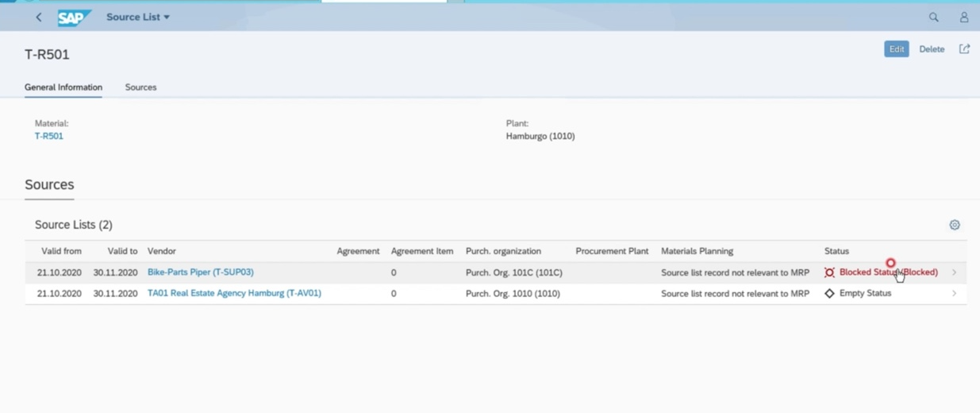Screen dimensions: 980x413
Task: Click the Sources section heading
Action: (x=49, y=184)
